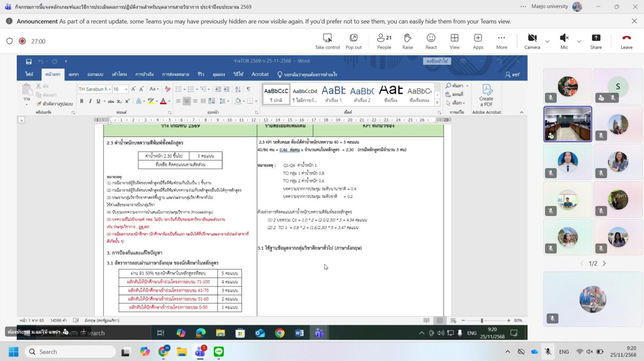Expand the Camera options dropdown arrow

click(x=547, y=41)
